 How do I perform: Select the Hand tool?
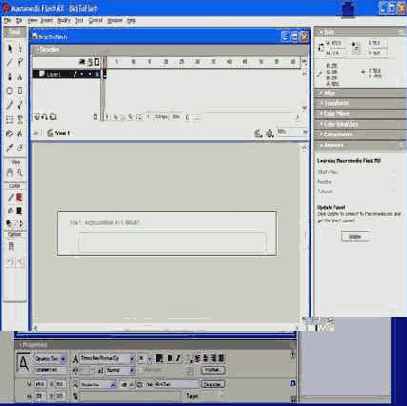(x=10, y=172)
